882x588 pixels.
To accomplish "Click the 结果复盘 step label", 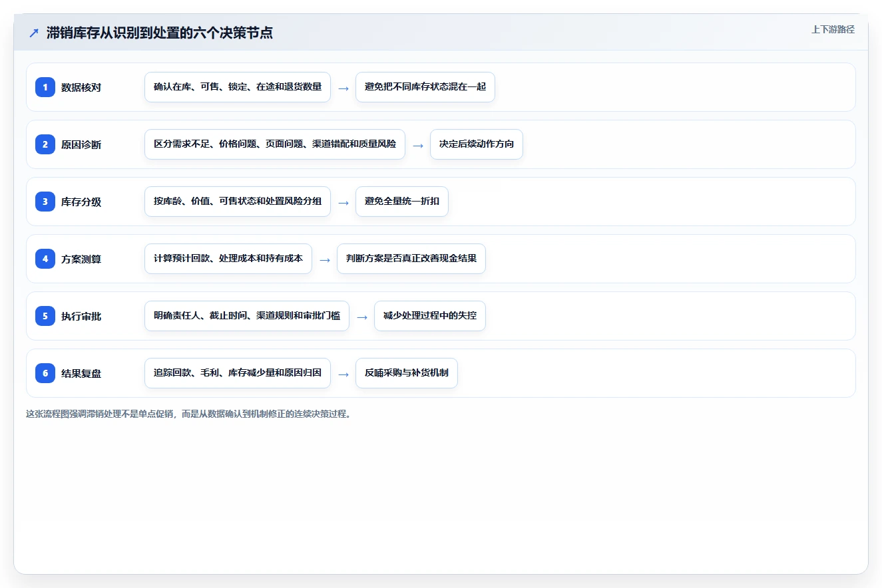I will [81, 373].
